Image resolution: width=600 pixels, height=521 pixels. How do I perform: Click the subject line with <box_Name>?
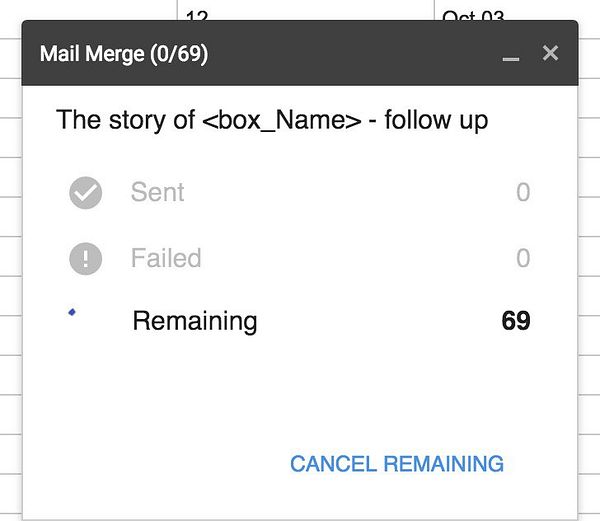tap(272, 121)
